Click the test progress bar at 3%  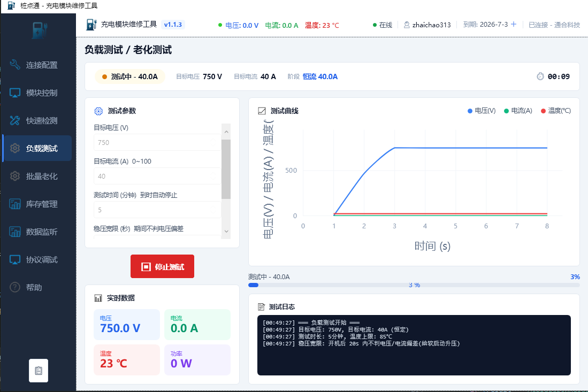(x=414, y=285)
